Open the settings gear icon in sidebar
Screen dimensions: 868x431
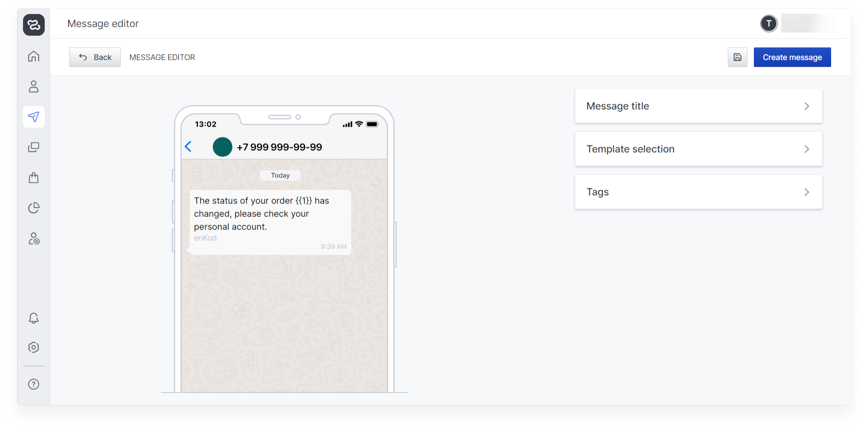[33, 347]
